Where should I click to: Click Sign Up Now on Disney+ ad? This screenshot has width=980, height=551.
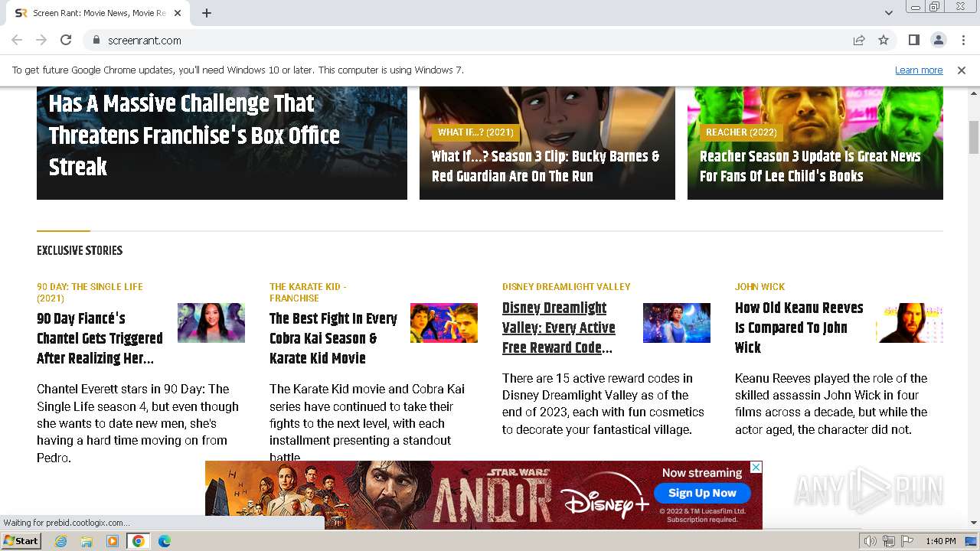[702, 493]
